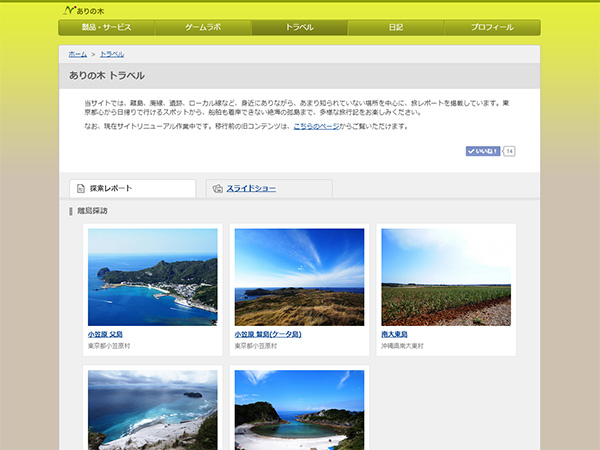Viewport: 600px width, 450px height.
Task: Click 東京都小笠原村 under 父島
Action: [109, 346]
